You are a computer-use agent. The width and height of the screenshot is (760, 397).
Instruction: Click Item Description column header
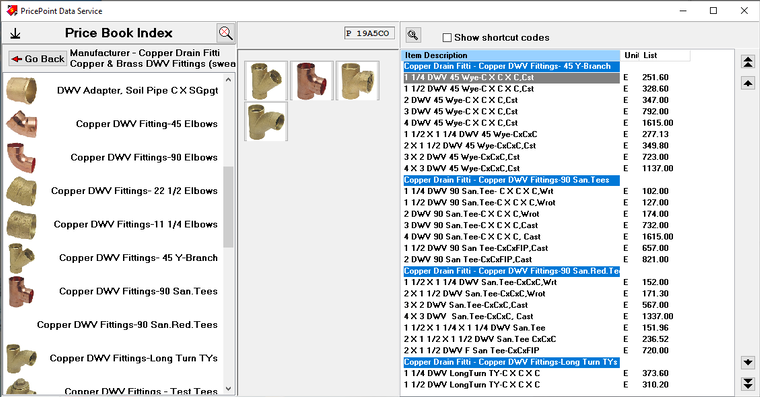coord(511,55)
